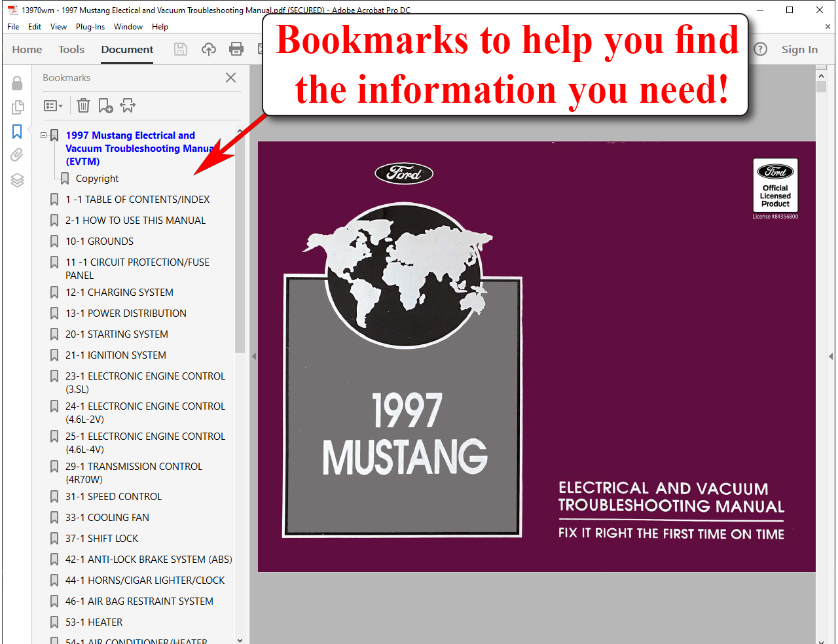Open the bookmark options dropdown menu

point(53,105)
